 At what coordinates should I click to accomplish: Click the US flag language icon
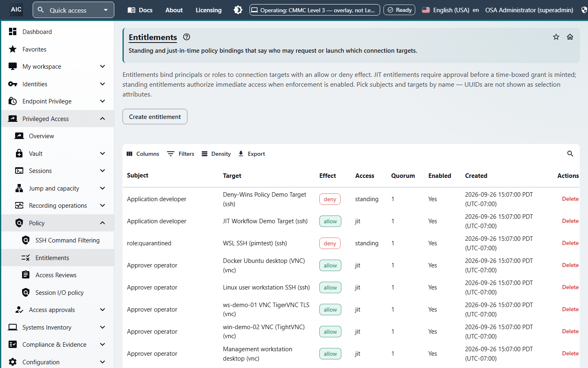click(x=426, y=10)
